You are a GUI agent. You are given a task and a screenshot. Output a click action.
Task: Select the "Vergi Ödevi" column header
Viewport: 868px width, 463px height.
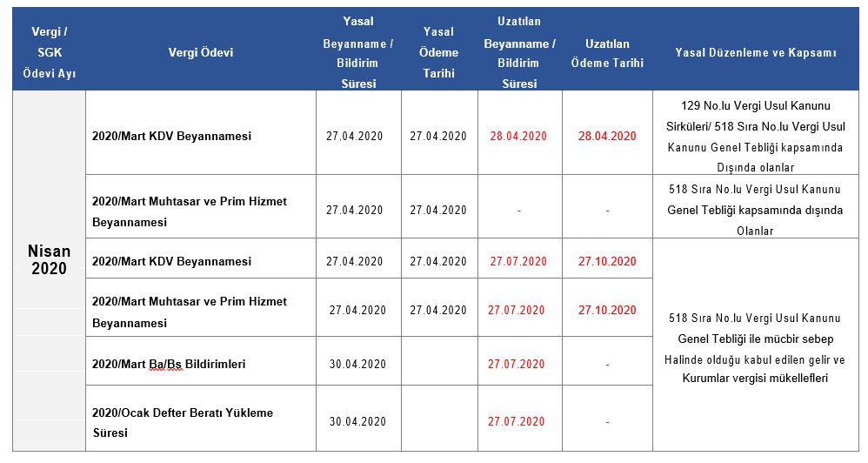(201, 52)
